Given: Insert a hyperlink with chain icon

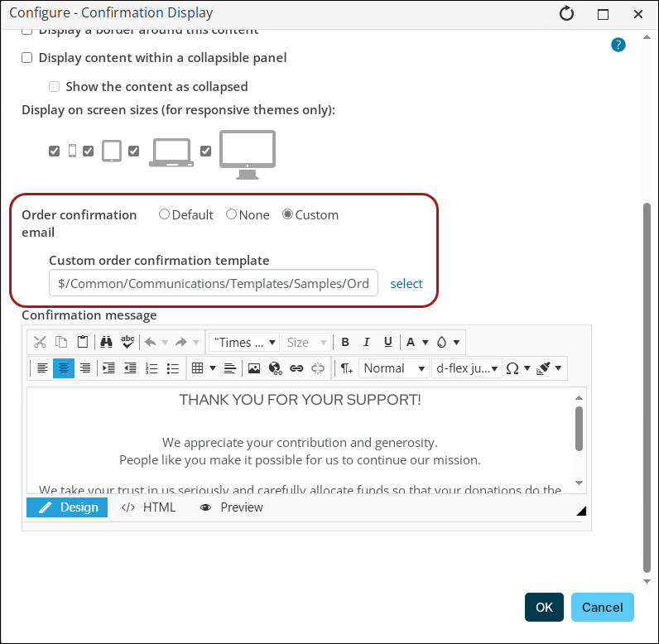Looking at the screenshot, I should click(x=296, y=368).
